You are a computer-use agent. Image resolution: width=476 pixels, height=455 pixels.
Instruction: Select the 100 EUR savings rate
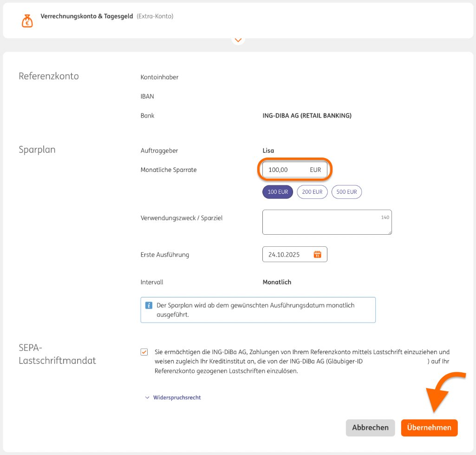point(278,192)
